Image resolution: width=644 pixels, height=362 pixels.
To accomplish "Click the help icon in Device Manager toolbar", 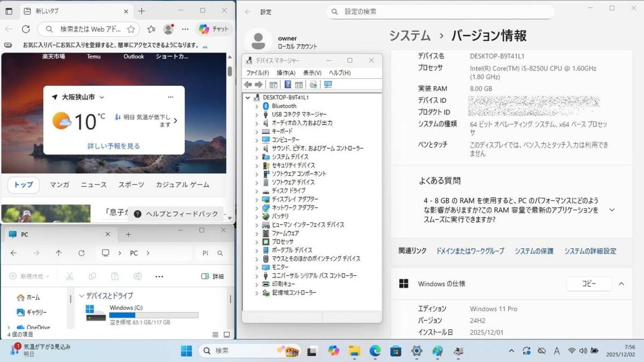I will [x=288, y=85].
